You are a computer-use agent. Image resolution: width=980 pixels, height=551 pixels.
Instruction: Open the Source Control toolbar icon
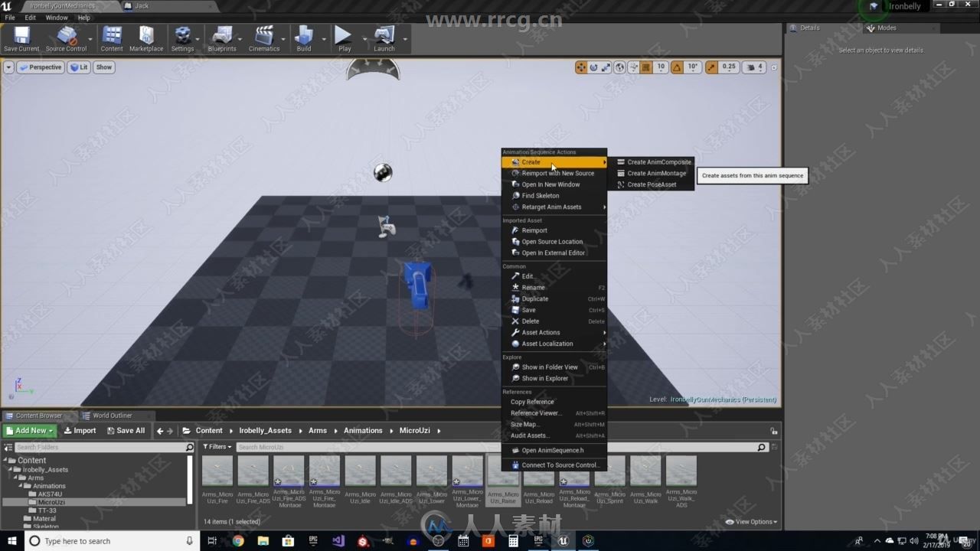coord(66,38)
